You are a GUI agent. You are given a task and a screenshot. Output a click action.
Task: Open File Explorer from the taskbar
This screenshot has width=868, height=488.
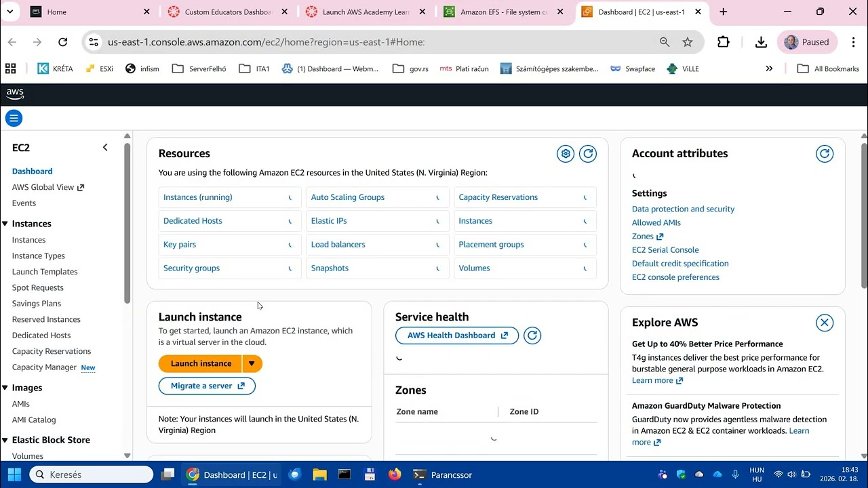click(319, 474)
